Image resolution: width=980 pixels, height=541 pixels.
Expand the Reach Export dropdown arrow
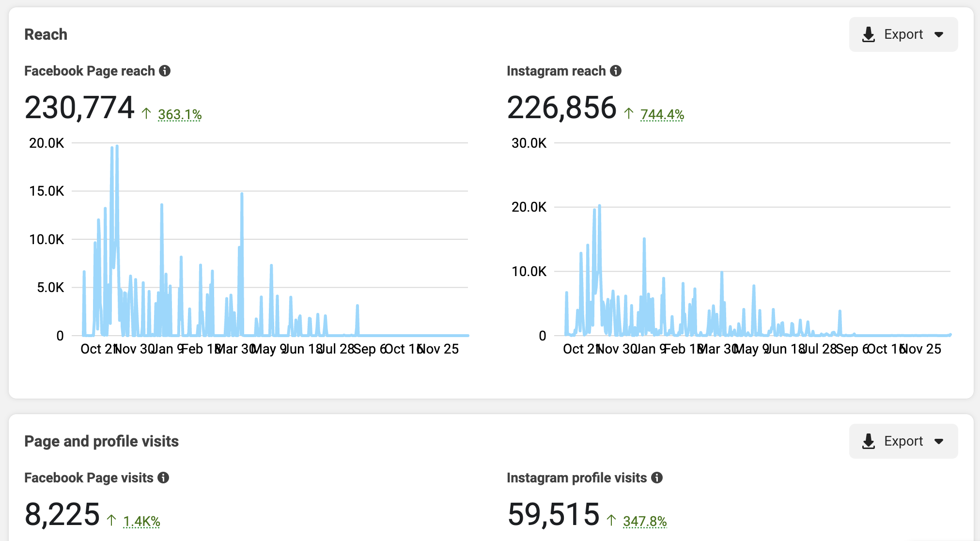point(939,35)
